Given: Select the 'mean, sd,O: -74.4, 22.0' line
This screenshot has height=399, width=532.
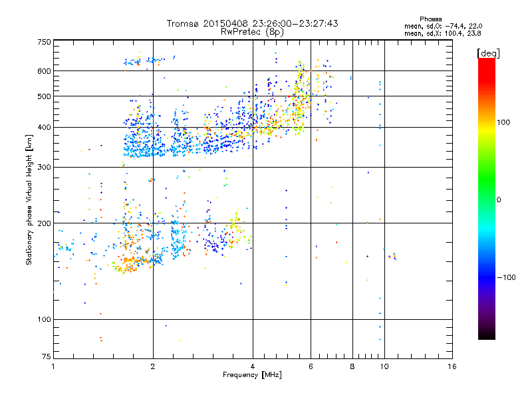Looking at the screenshot, I should click(x=443, y=26).
